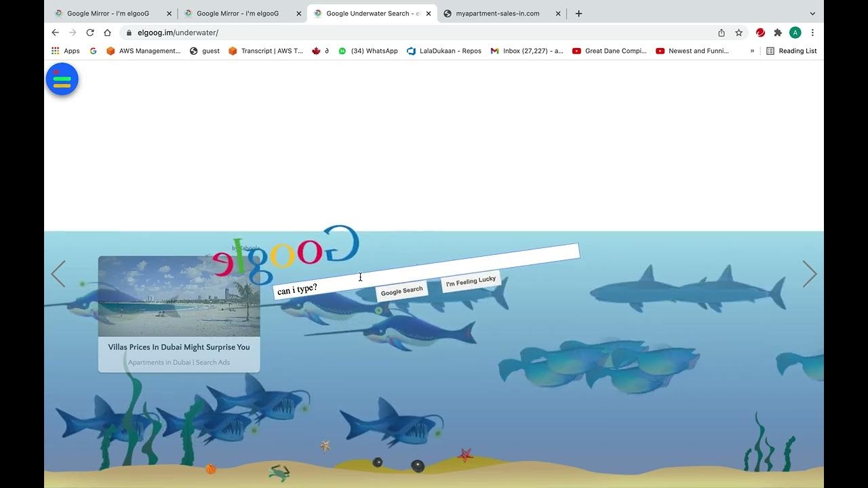Open the red extension icon in the toolbar
The height and width of the screenshot is (488, 868).
pos(761,33)
